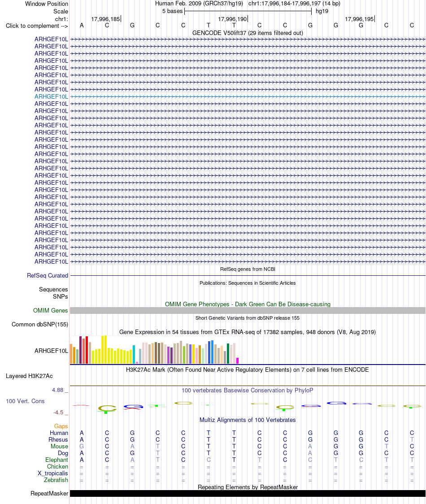Image resolution: width=426 pixels, height=504 pixels.
Task: Click the '100 Vert. Cons' track label
Action: 25,401
